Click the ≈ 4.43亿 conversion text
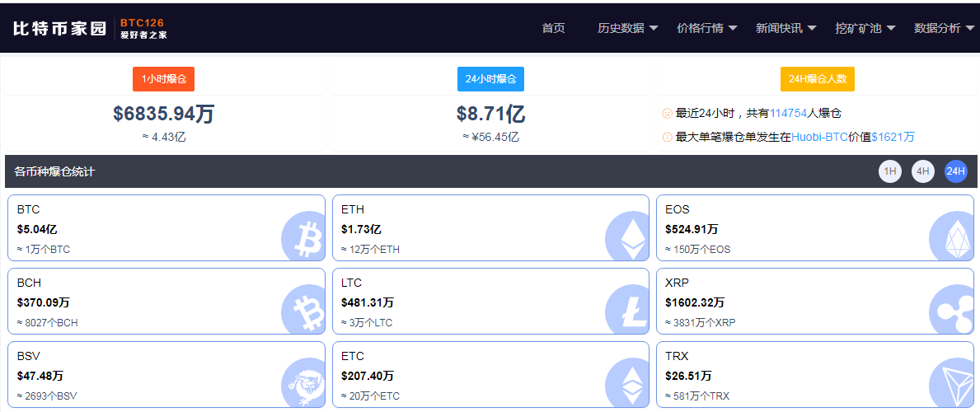Image resolution: width=980 pixels, height=412 pixels. pos(164,137)
